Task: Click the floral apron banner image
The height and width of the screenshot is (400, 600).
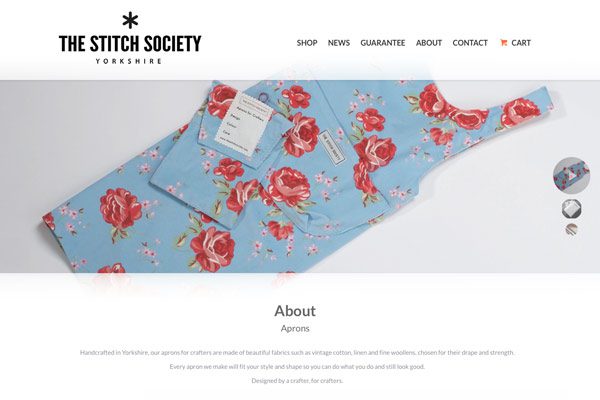Action: (300, 176)
